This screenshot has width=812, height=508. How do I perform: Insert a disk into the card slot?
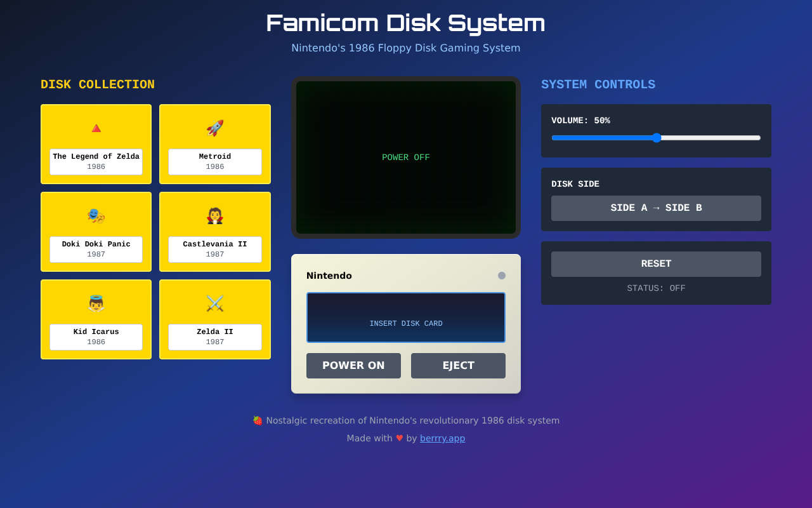click(x=406, y=317)
